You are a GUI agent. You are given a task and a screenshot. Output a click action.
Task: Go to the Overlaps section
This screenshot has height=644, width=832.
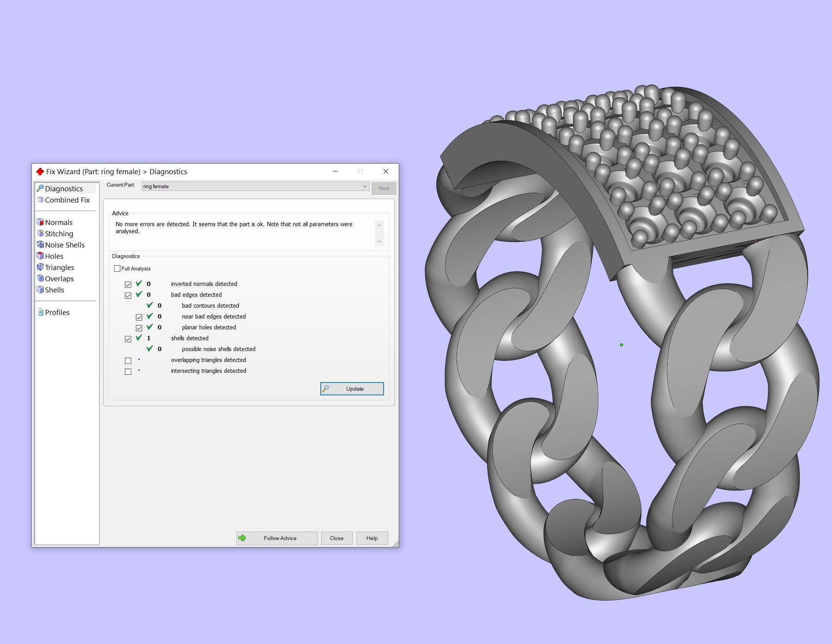(59, 279)
